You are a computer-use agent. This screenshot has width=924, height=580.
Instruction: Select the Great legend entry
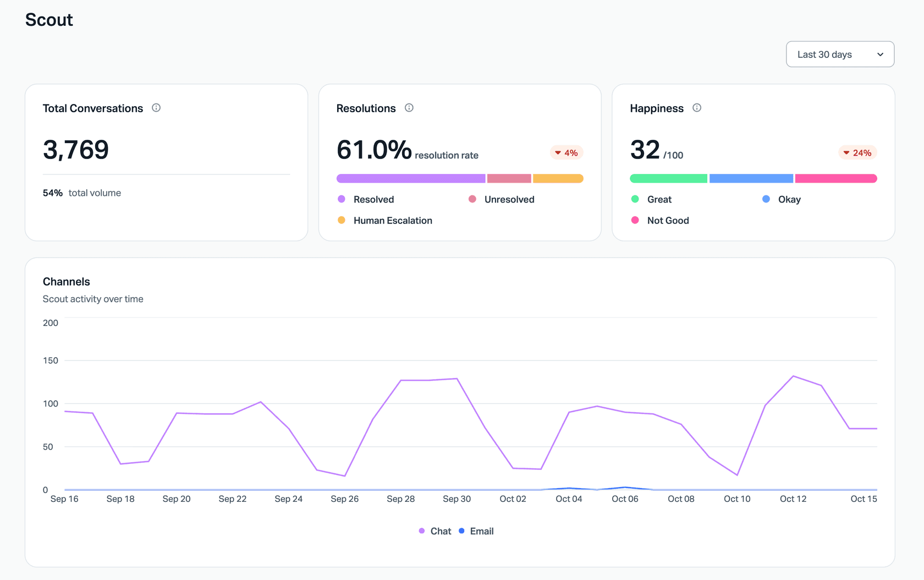click(651, 199)
